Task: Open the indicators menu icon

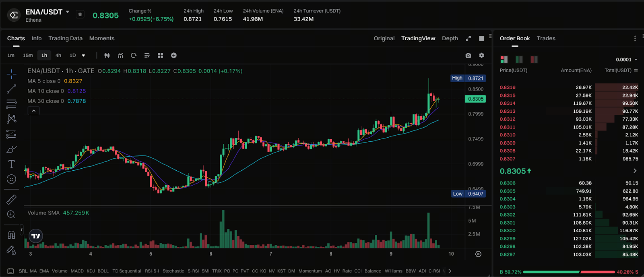Action: (120, 56)
